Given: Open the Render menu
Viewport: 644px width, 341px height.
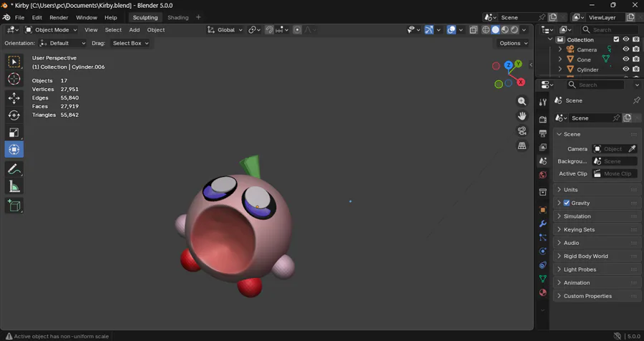Looking at the screenshot, I should pyautogui.click(x=59, y=18).
